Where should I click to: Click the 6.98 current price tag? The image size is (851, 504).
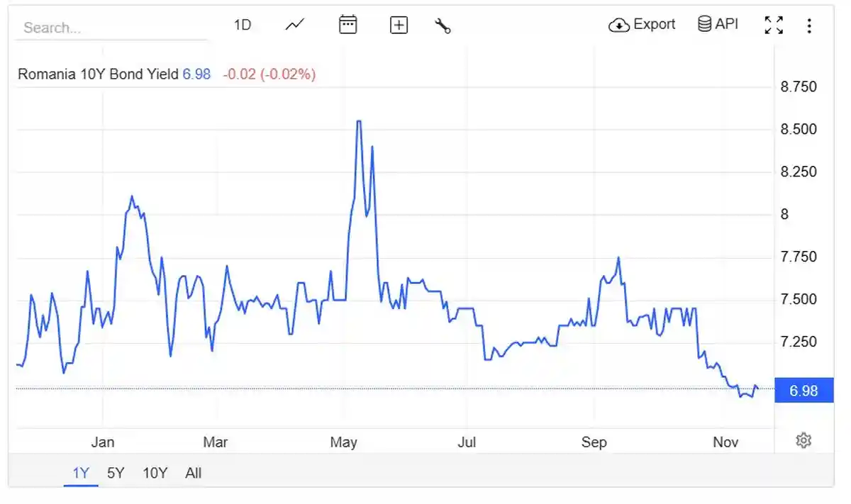803,391
